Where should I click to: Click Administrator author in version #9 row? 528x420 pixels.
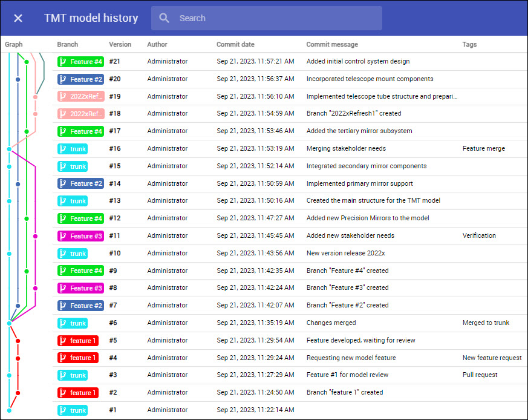168,271
